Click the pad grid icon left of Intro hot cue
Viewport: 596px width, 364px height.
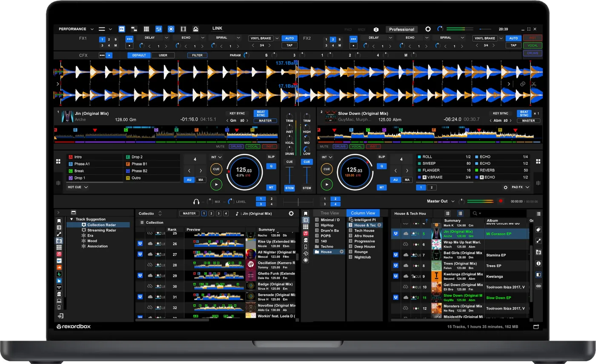click(58, 161)
